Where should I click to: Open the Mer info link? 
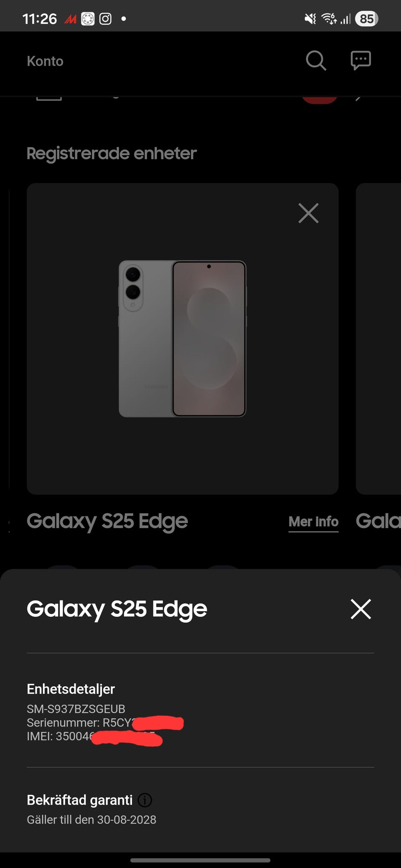tap(313, 522)
